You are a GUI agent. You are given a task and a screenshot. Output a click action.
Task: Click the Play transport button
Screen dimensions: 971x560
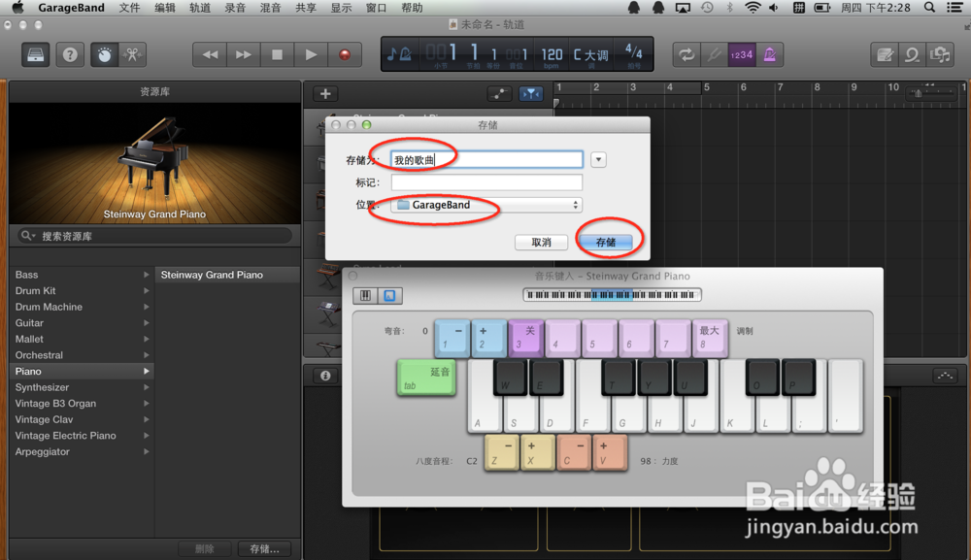pos(311,55)
